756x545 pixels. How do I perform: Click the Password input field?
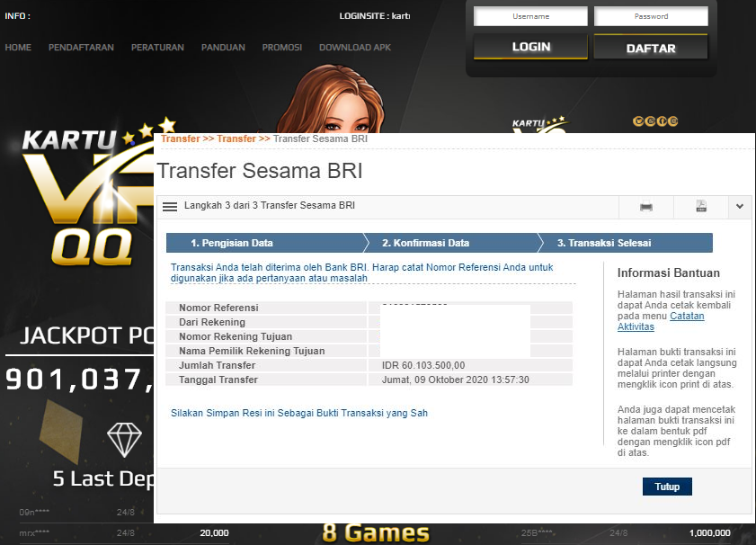coord(651,16)
